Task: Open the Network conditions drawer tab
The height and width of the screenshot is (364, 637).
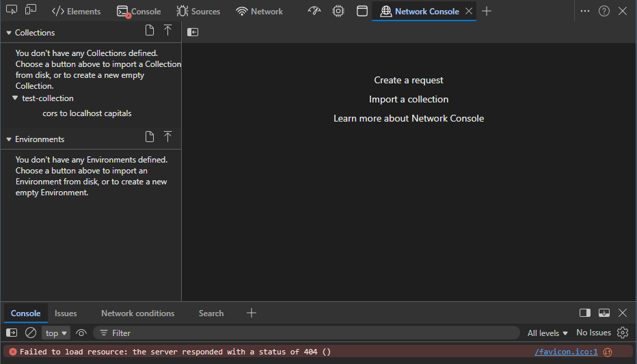Action: [x=137, y=313]
